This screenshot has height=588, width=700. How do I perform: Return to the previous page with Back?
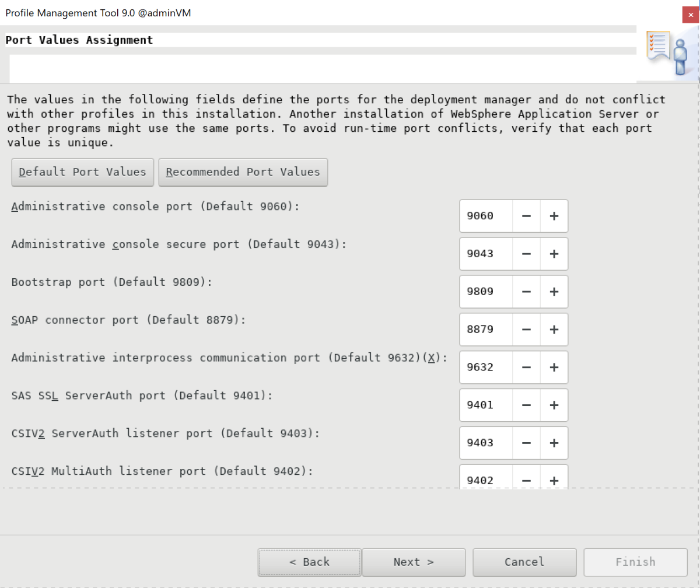(x=309, y=562)
